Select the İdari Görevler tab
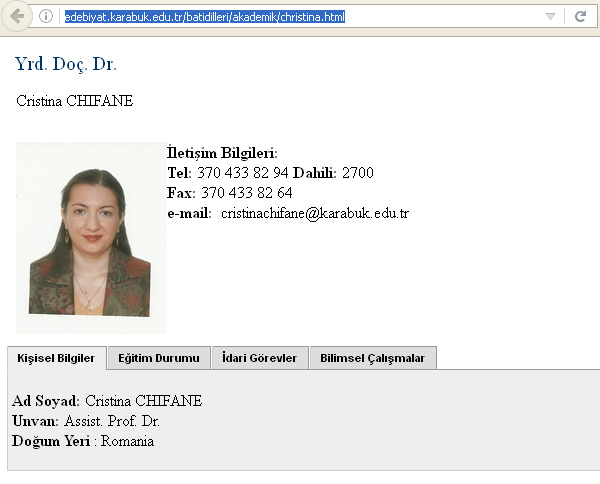600x484 pixels. (259, 358)
